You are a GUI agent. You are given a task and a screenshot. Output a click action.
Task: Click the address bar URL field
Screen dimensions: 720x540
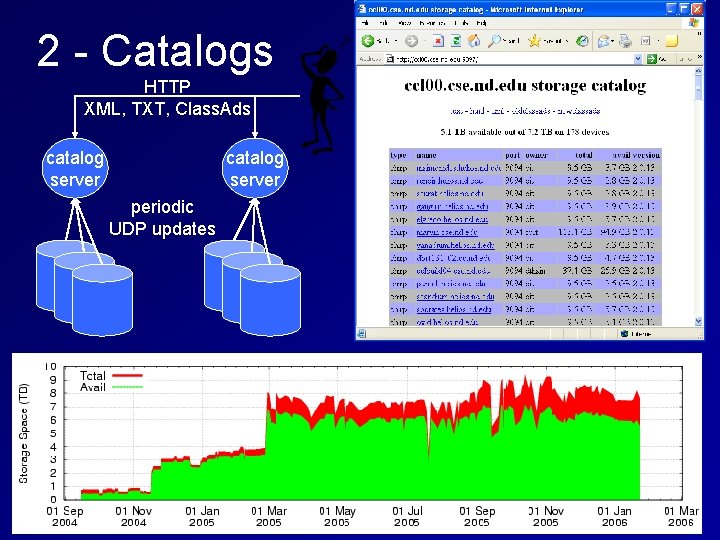tap(514, 59)
